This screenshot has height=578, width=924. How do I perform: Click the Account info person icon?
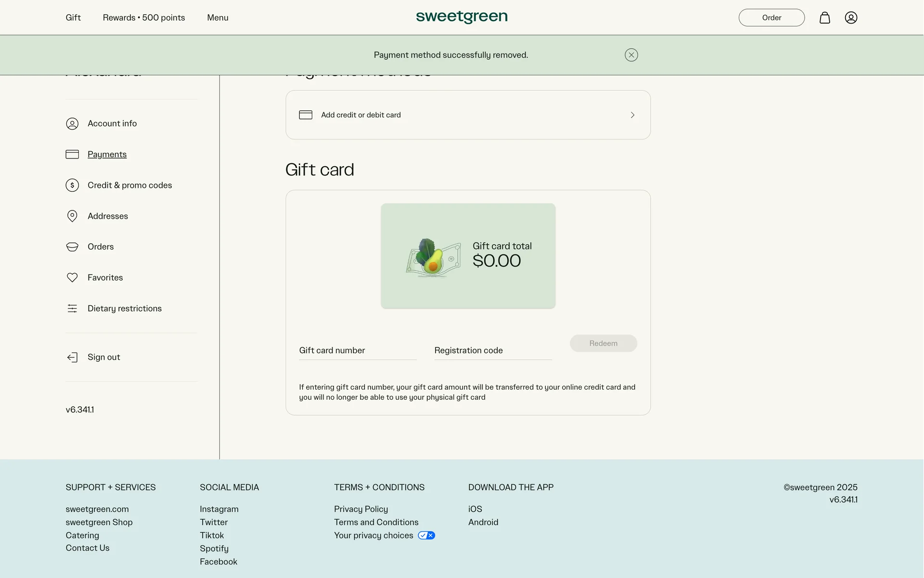72,124
